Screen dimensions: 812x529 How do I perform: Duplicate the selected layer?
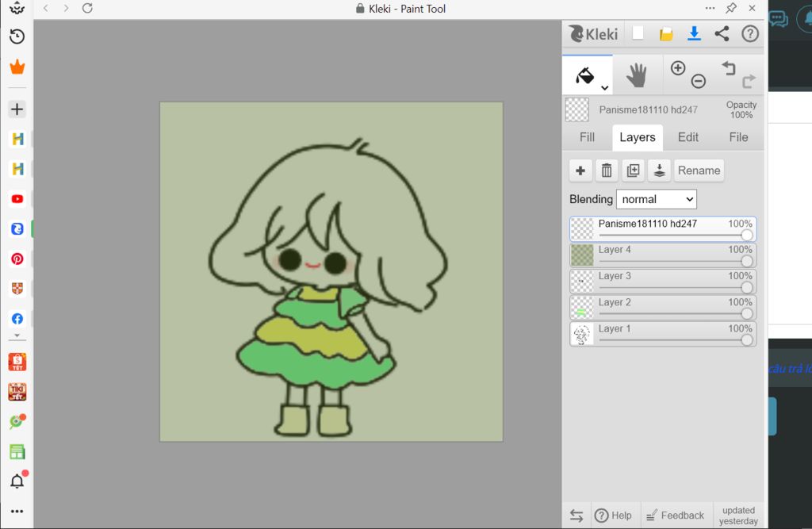tap(633, 171)
